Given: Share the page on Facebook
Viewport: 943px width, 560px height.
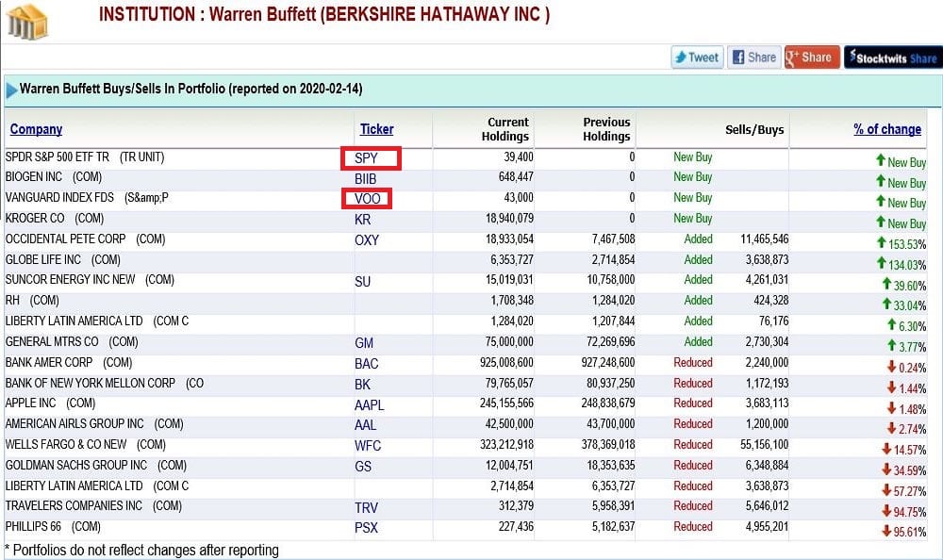Looking at the screenshot, I should click(754, 58).
